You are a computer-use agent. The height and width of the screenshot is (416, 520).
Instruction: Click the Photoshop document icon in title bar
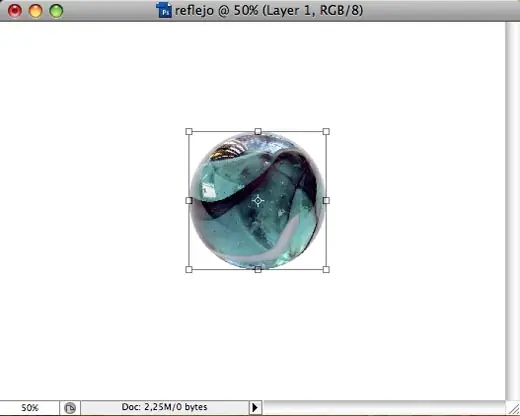(x=164, y=10)
